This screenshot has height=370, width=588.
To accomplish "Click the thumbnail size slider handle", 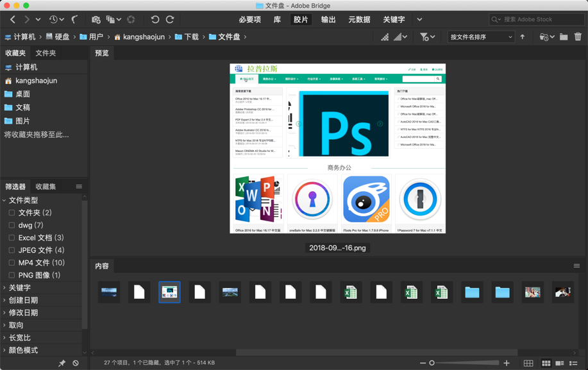I will (432, 363).
